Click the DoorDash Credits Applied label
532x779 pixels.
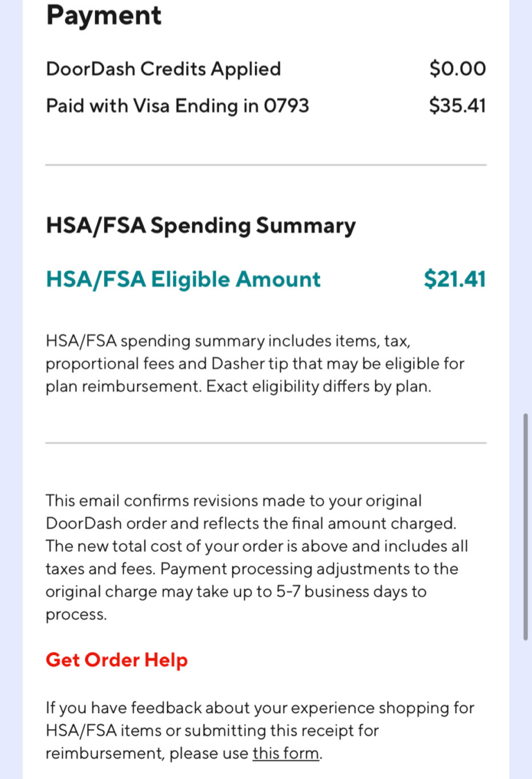163,69
